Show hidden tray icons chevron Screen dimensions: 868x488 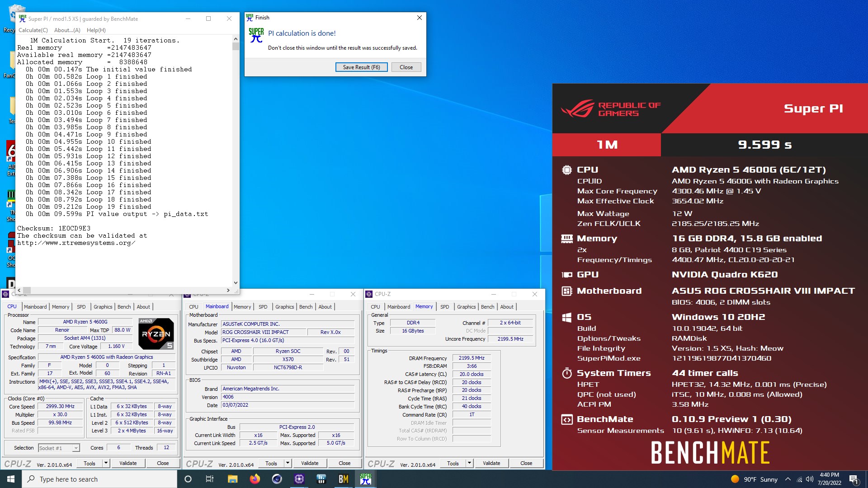pos(788,479)
